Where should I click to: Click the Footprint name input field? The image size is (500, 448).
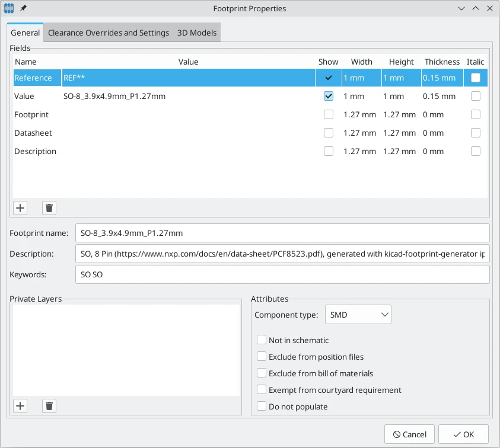pos(282,233)
